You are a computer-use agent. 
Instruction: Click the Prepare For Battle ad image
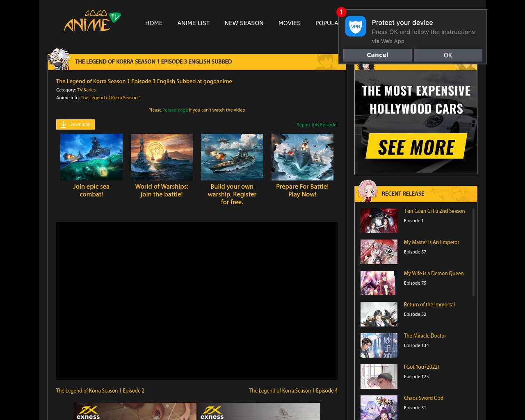point(302,157)
